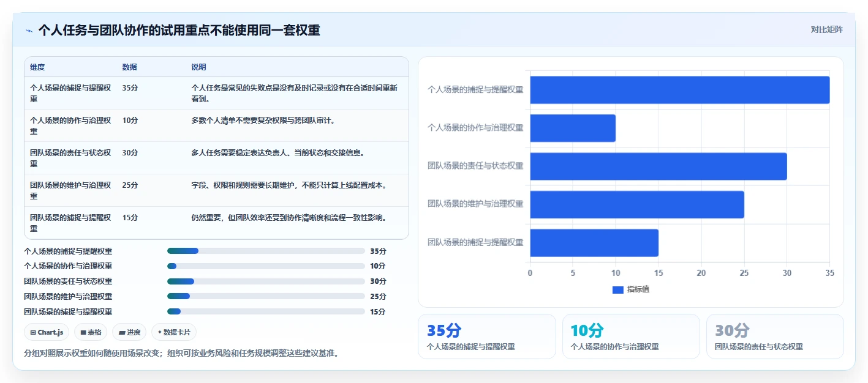The image size is (868, 383).
Task: Click table cell 团队场景的维护与治理权重
Action: coord(70,190)
